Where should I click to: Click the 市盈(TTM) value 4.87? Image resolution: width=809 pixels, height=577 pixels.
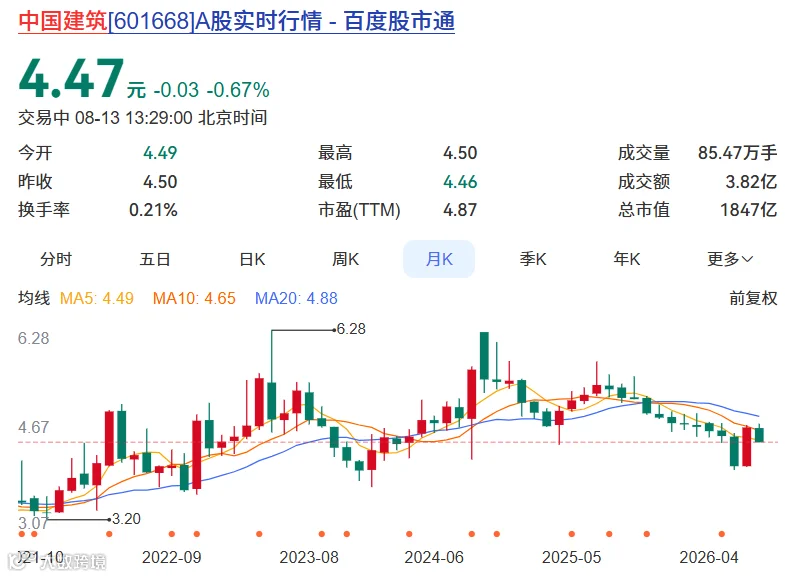460,210
